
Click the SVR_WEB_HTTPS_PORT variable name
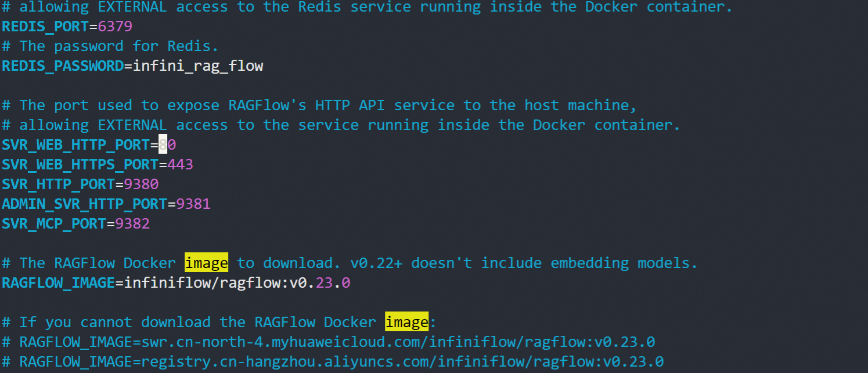pos(80,165)
